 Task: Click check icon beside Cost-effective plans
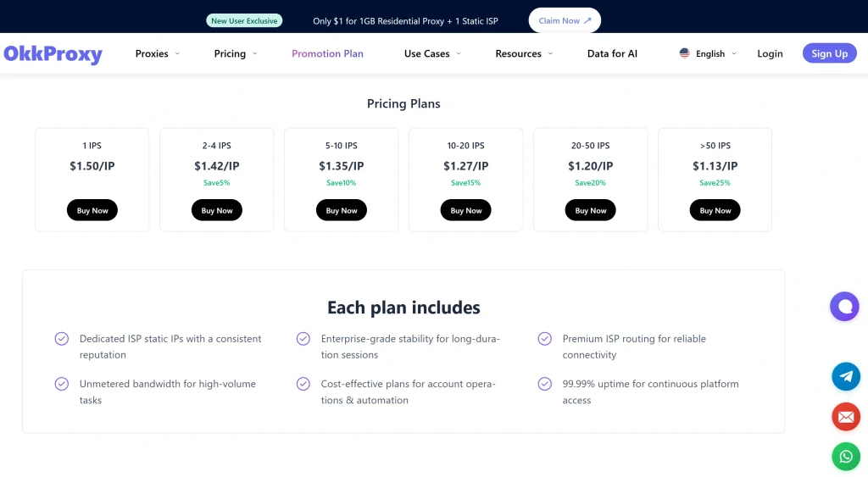click(303, 384)
